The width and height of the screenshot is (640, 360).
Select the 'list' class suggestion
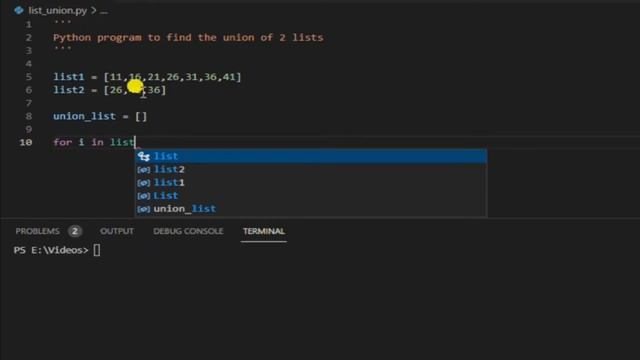(311, 156)
